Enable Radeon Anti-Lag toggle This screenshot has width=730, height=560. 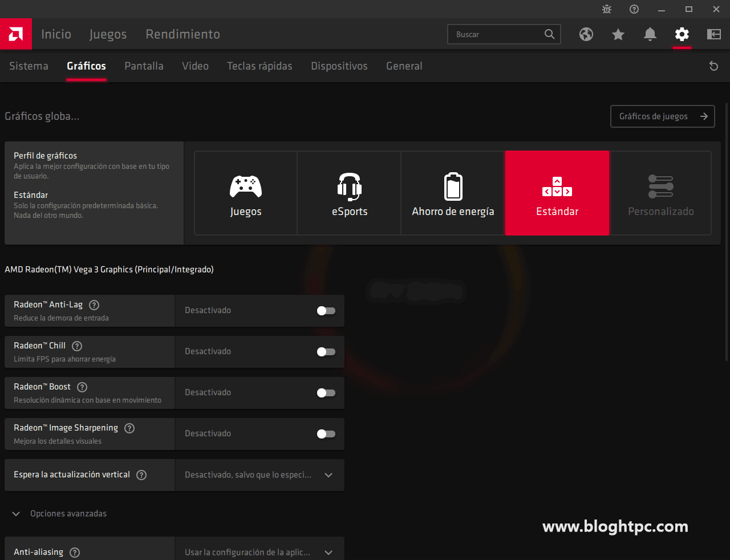pos(326,311)
